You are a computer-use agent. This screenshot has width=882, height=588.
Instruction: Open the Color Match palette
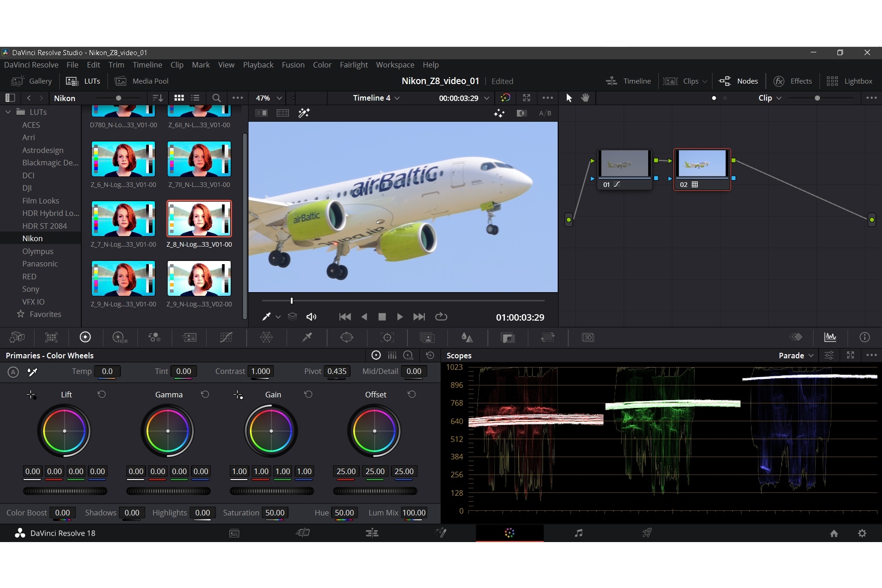[51, 338]
